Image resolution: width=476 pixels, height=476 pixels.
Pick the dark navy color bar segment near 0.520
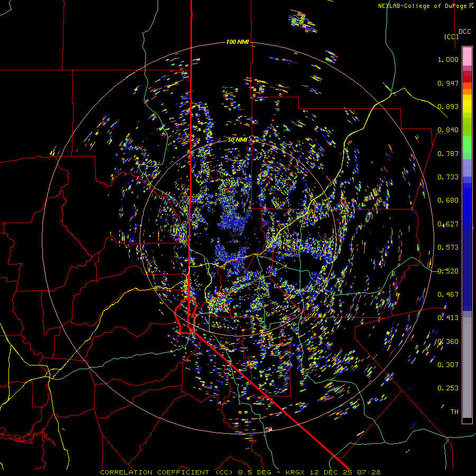[467, 270]
